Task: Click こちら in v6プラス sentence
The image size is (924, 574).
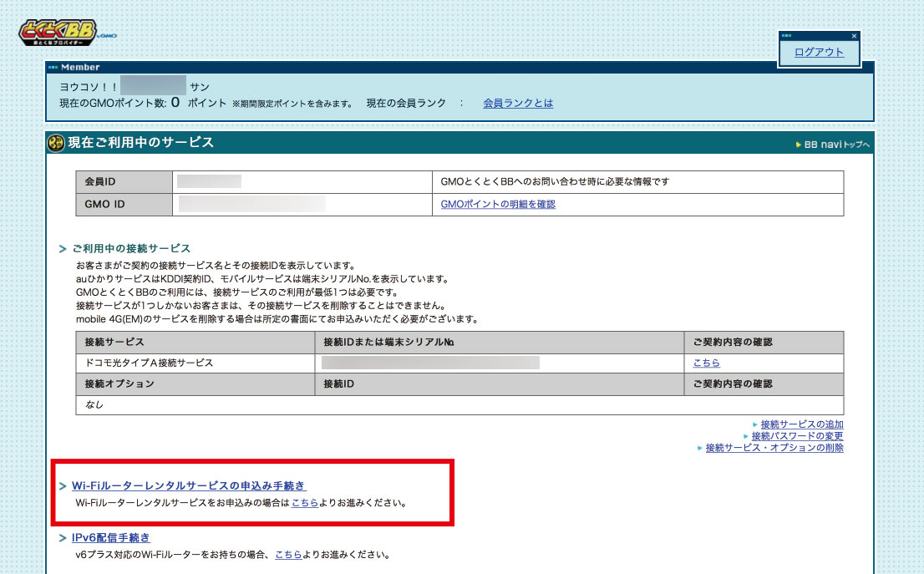Action: pos(288,555)
